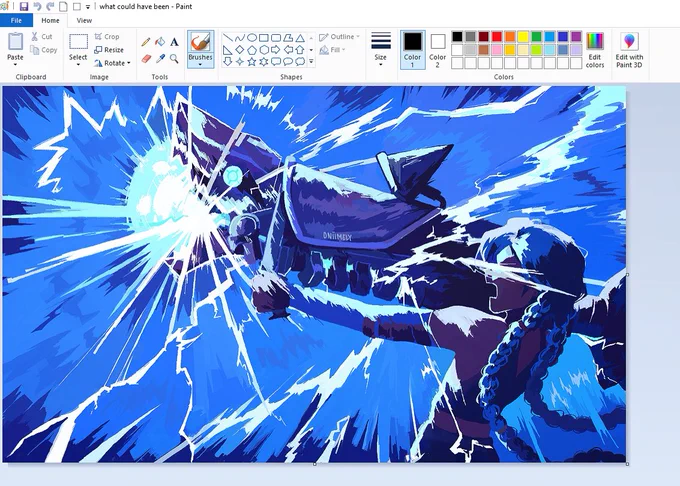Viewport: 680px width, 486px height.
Task: Pick the yellow color swatch
Action: point(523,36)
